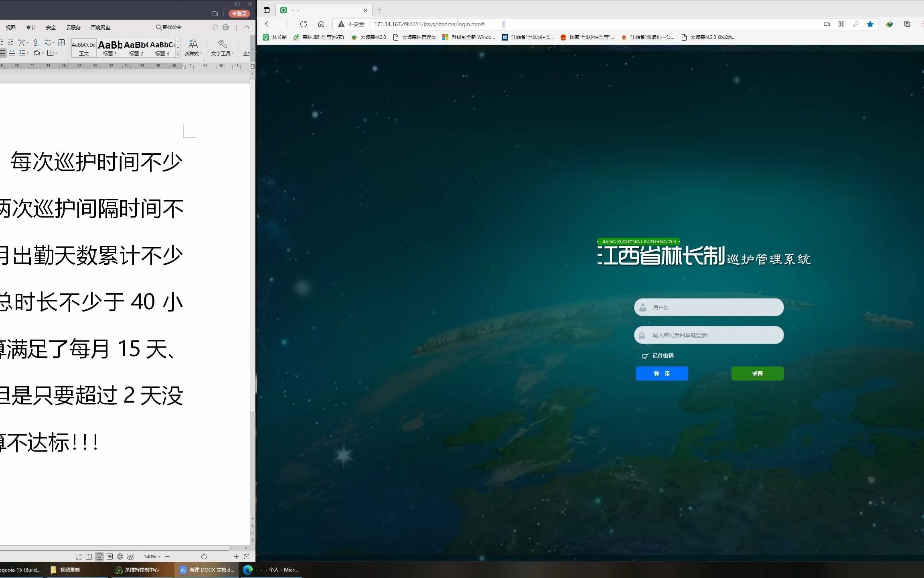The width and height of the screenshot is (924, 578).
Task: Open browser collections icon
Action: pyautogui.click(x=907, y=24)
